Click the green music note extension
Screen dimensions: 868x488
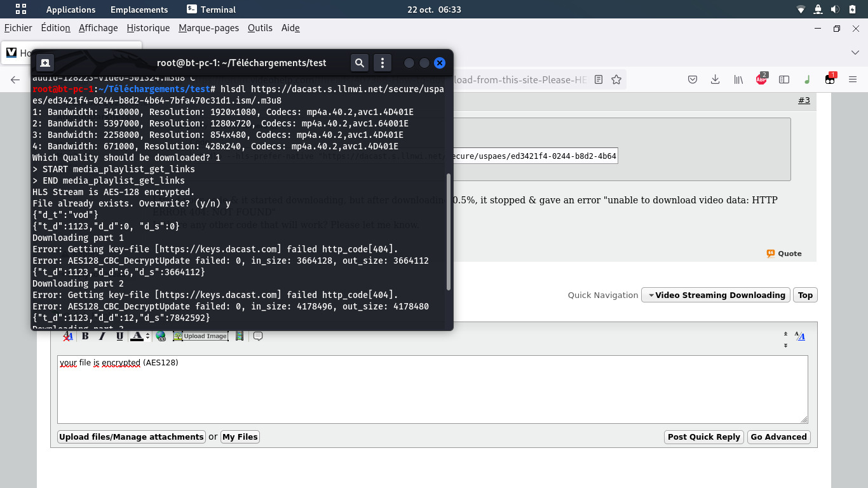pyautogui.click(x=807, y=79)
